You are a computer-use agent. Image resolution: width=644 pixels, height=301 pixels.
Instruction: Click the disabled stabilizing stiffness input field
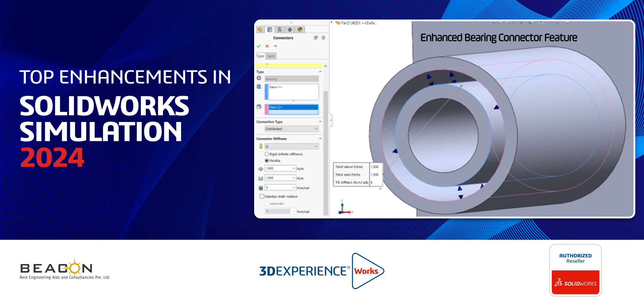point(278,212)
